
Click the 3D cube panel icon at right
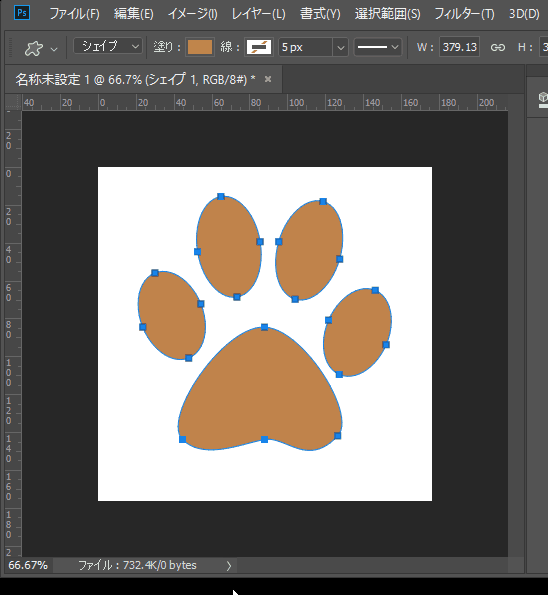[x=543, y=97]
